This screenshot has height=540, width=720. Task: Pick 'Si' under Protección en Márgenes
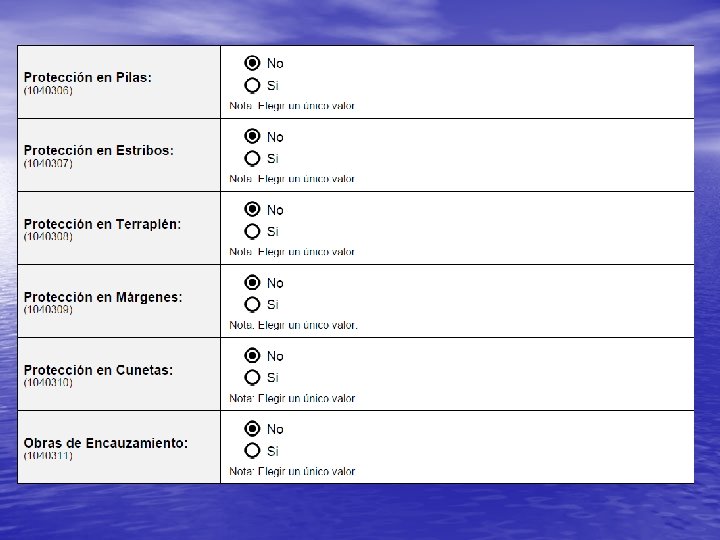tap(253, 304)
